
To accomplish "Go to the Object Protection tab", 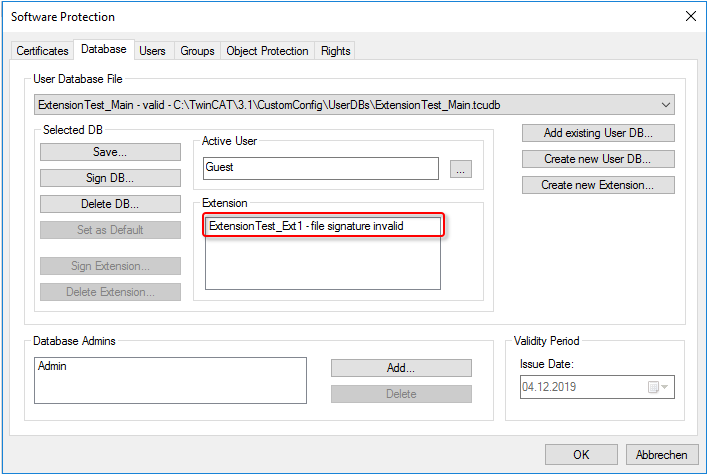I will click(267, 51).
